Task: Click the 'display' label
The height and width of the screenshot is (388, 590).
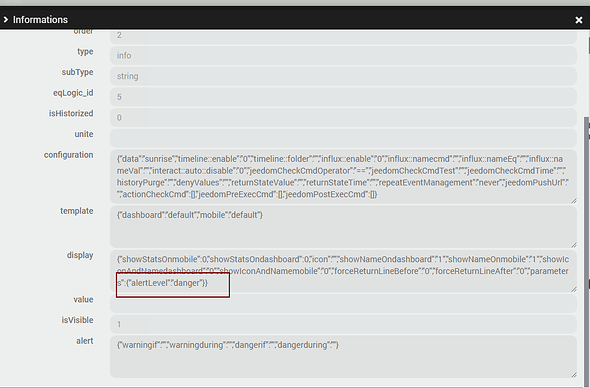Action: [80, 255]
